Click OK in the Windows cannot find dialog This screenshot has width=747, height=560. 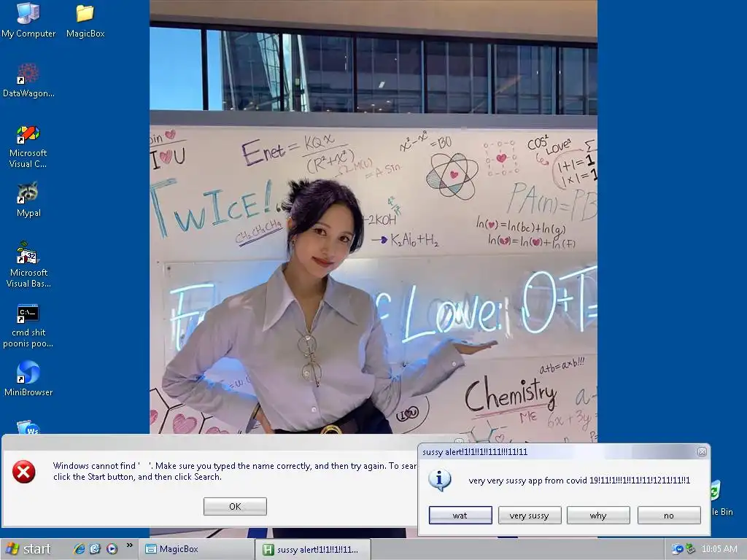tap(235, 506)
